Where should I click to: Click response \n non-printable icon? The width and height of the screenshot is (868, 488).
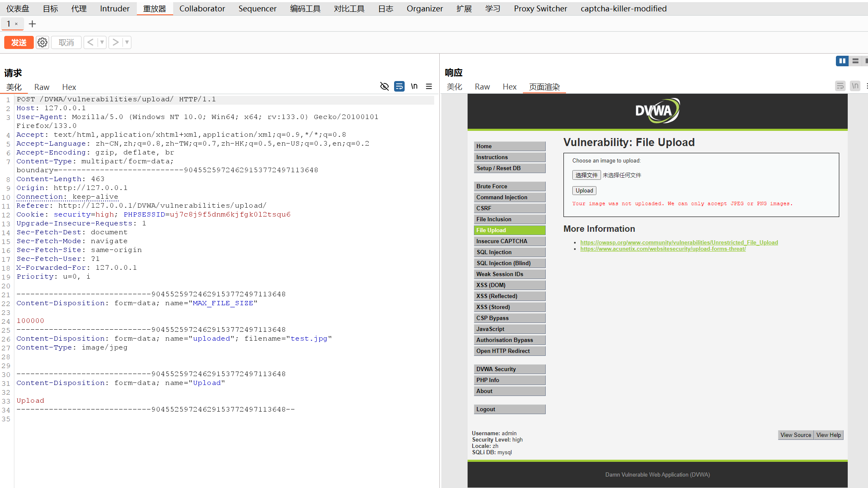click(855, 86)
